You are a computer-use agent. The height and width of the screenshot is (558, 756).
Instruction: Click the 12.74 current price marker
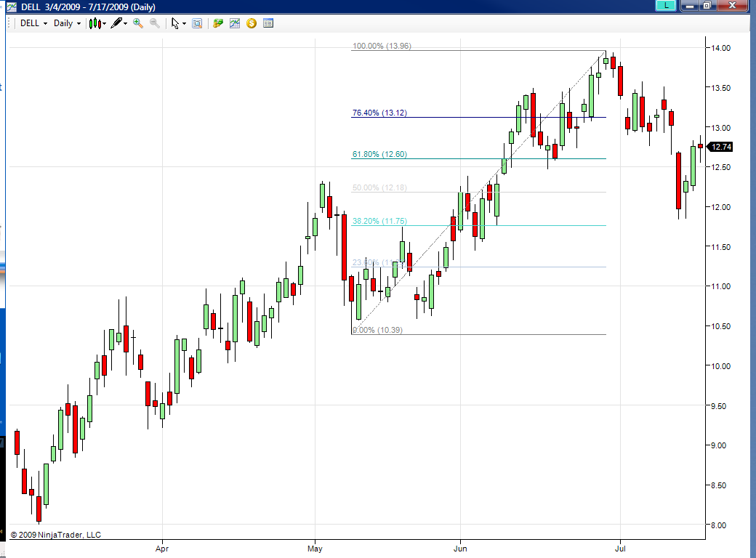pos(720,147)
